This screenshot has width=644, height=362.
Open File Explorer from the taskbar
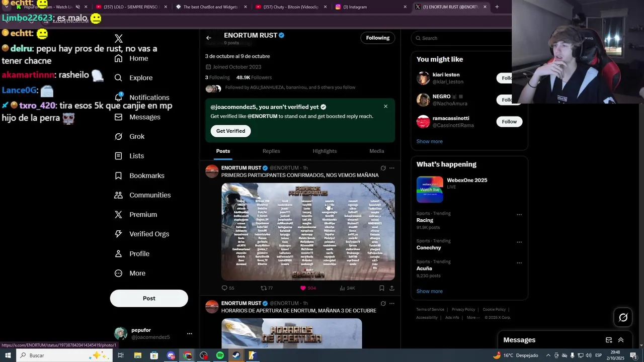click(x=137, y=355)
